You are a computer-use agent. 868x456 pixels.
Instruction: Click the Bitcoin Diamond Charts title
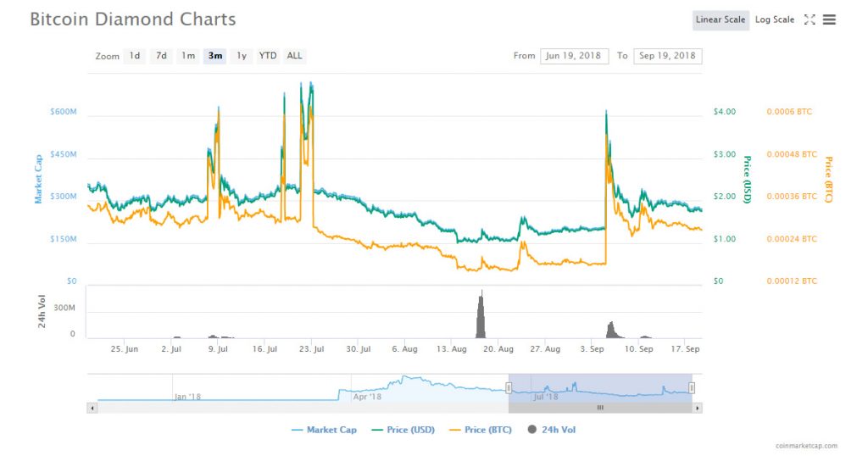pyautogui.click(x=133, y=19)
